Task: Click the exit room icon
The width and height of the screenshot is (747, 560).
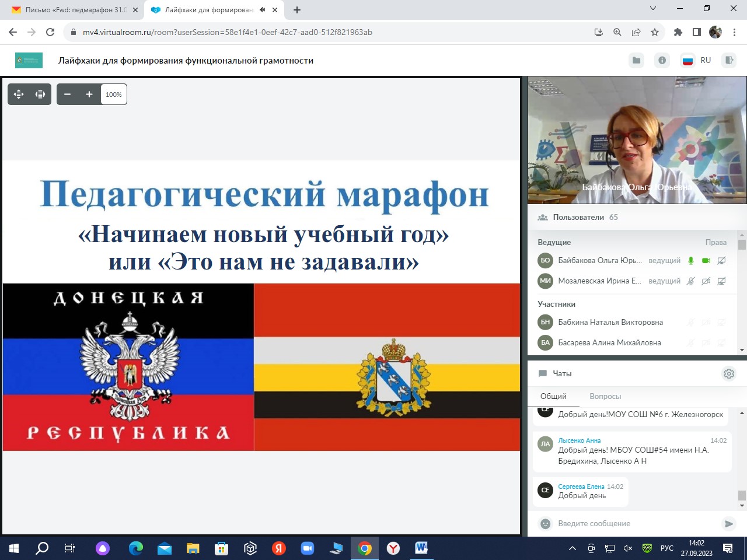Action: 729,60
